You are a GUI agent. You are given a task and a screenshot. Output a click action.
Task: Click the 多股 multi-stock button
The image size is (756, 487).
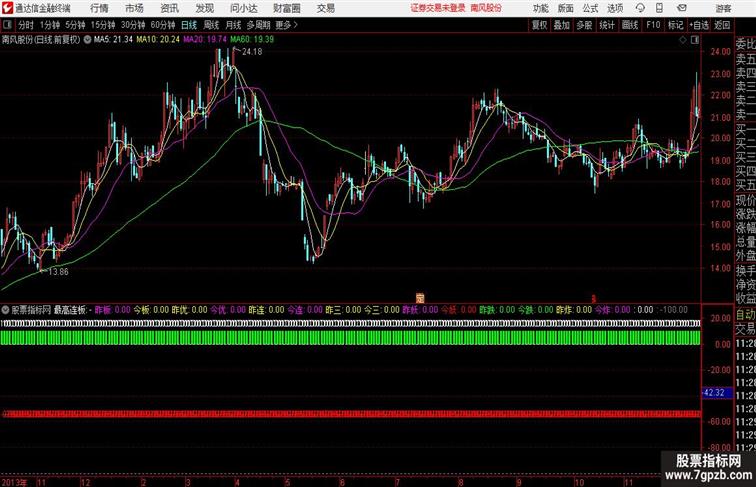click(x=584, y=25)
